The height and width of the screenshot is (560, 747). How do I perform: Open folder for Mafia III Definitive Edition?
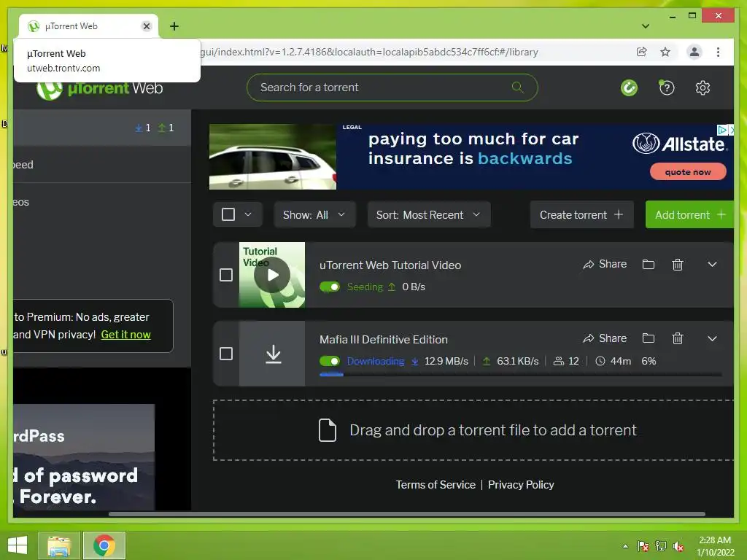[x=649, y=338]
